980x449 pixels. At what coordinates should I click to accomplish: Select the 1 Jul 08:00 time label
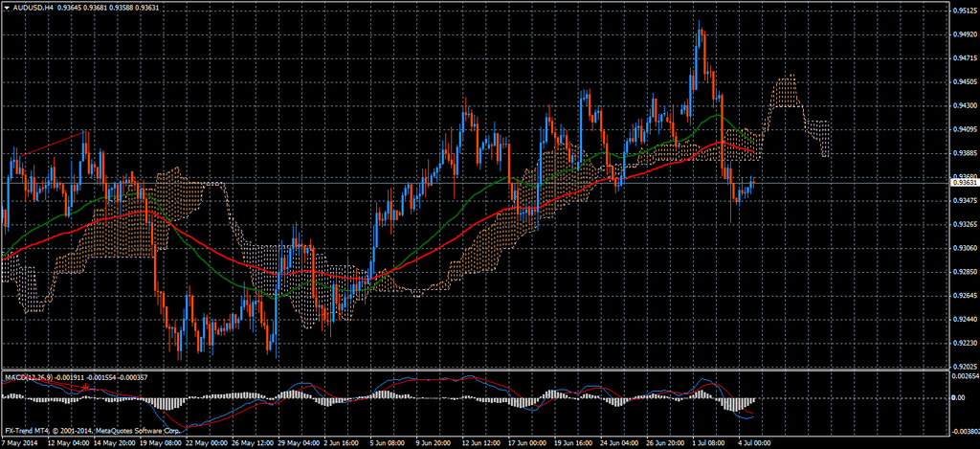(x=710, y=443)
